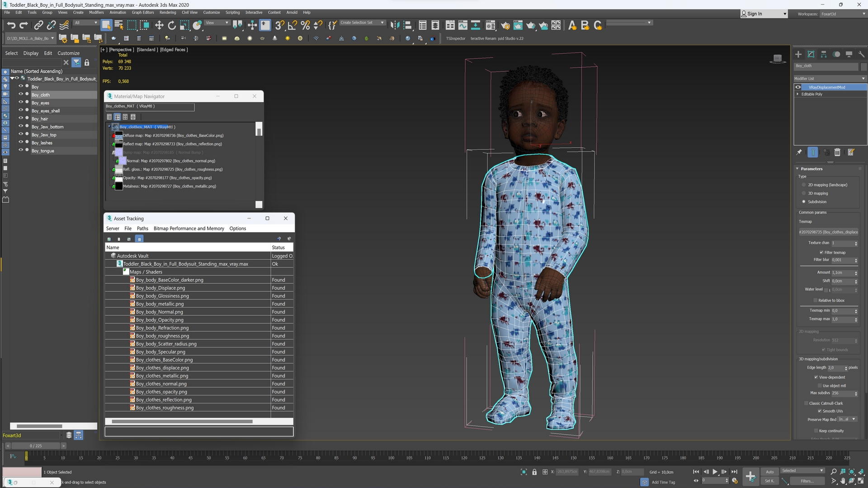Toggle VRayDisplacementMod visibility eye
The height and width of the screenshot is (488, 868).
(798, 87)
